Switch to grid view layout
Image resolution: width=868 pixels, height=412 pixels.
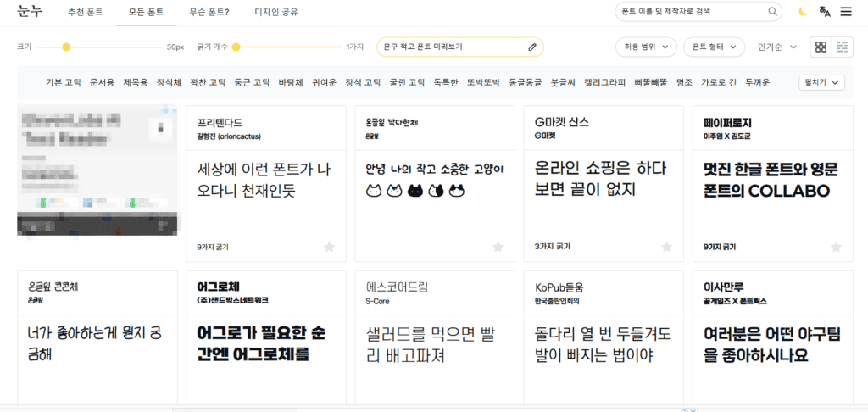821,47
